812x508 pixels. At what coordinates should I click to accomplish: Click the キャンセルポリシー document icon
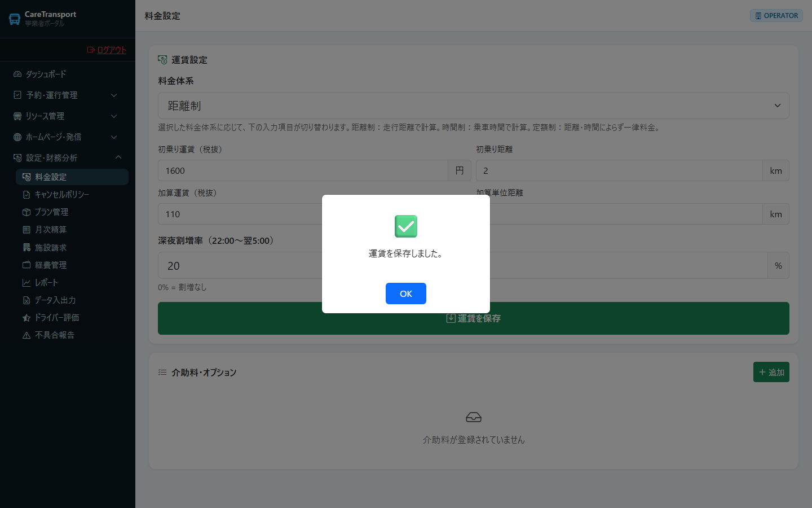[27, 195]
